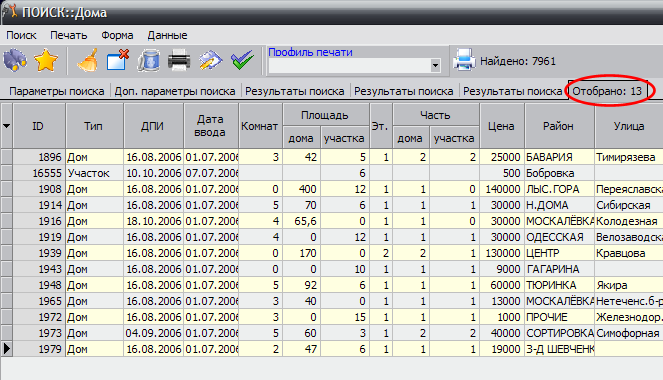
Task: Click the yellow star favorites icon
Action: click(46, 60)
